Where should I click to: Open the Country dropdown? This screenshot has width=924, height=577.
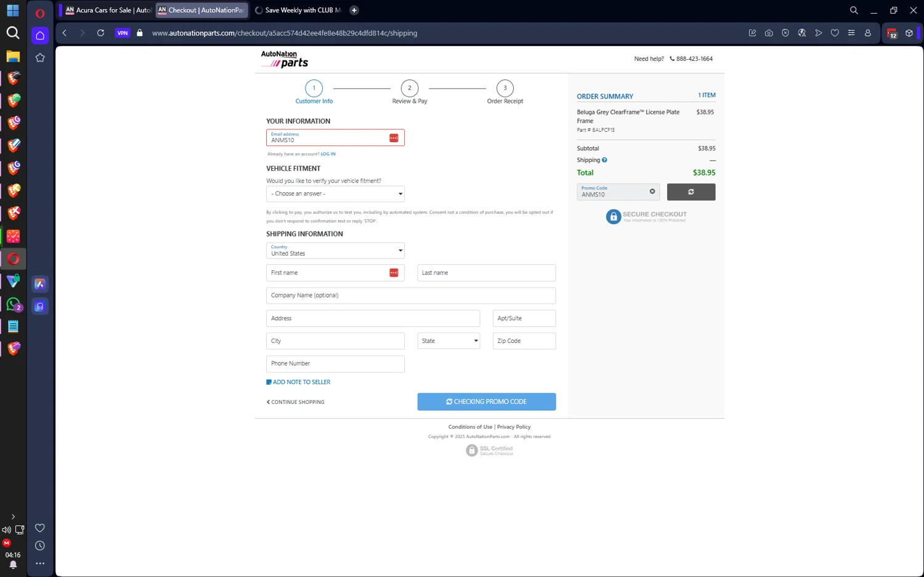[x=335, y=251]
